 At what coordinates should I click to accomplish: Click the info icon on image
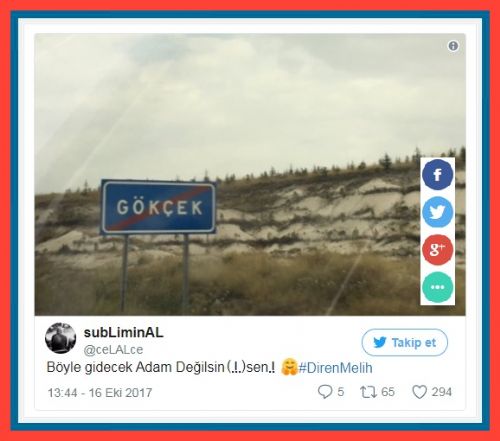pyautogui.click(x=453, y=46)
